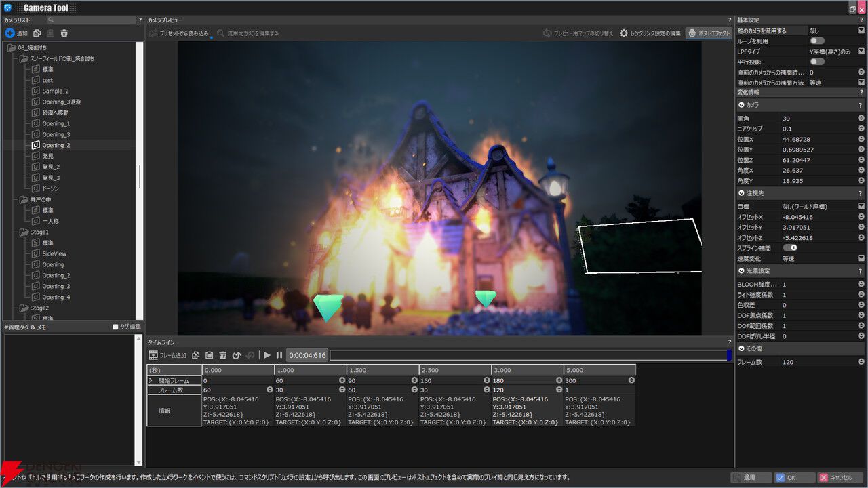This screenshot has height=488, width=868.
Task: Toggle the 平行投影 parallel projection switch
Action: pyautogui.click(x=816, y=62)
